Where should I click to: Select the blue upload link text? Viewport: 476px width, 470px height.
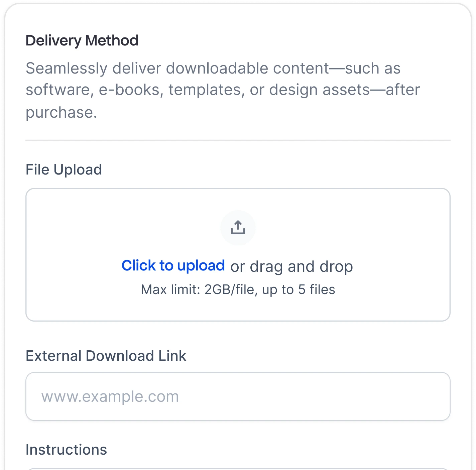pyautogui.click(x=173, y=265)
